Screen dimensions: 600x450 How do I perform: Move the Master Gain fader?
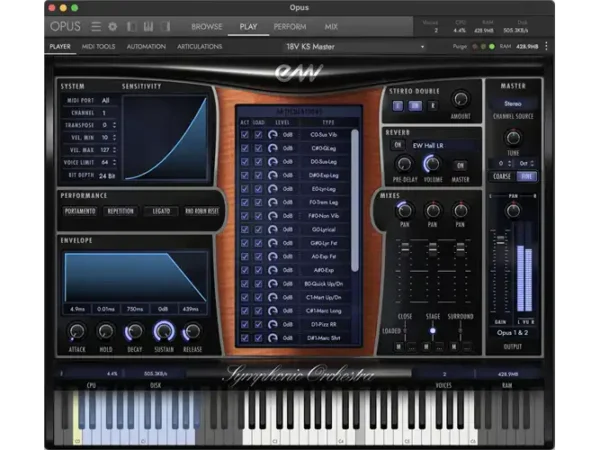[500, 240]
